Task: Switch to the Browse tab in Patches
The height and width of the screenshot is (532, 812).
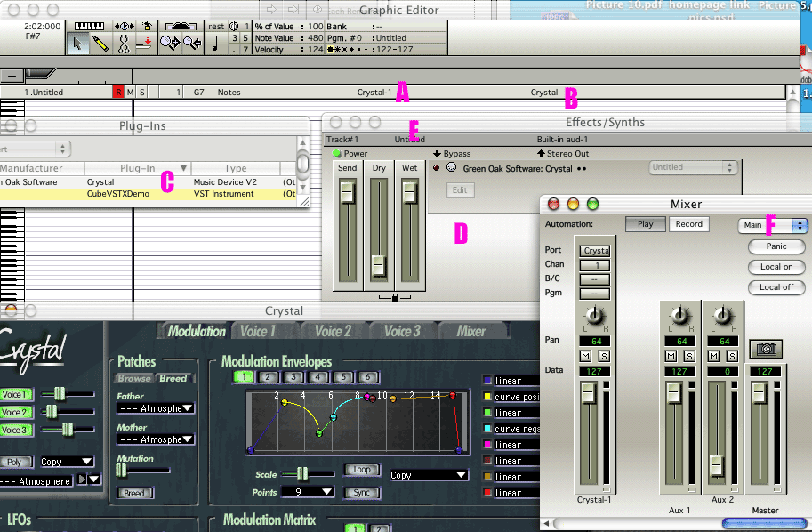Action: tap(134, 378)
